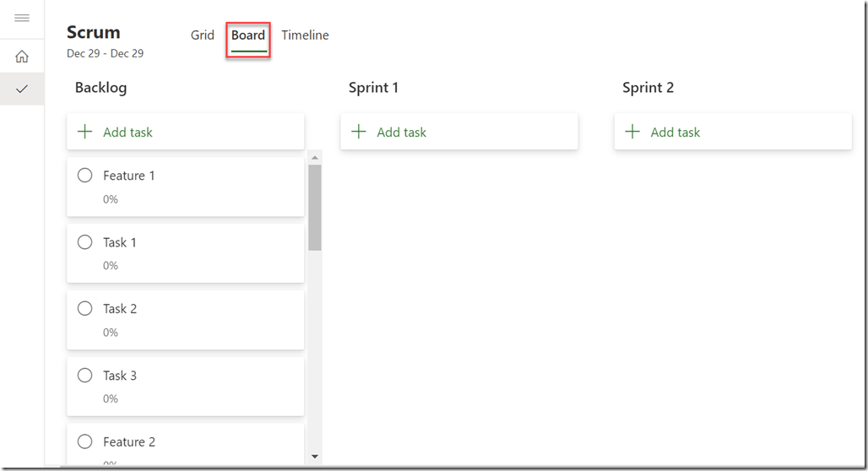Click the plus icon in Backlog column
Image resolution: width=868 pixels, height=471 pixels.
click(84, 132)
